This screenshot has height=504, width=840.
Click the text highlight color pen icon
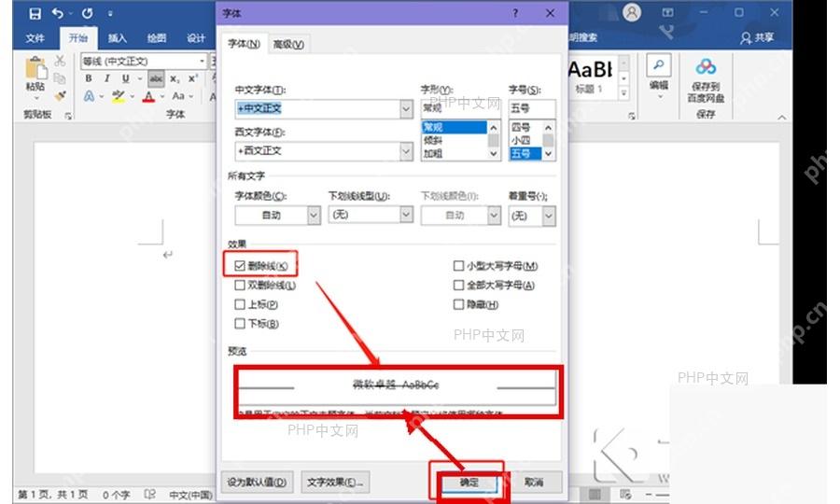[x=119, y=96]
